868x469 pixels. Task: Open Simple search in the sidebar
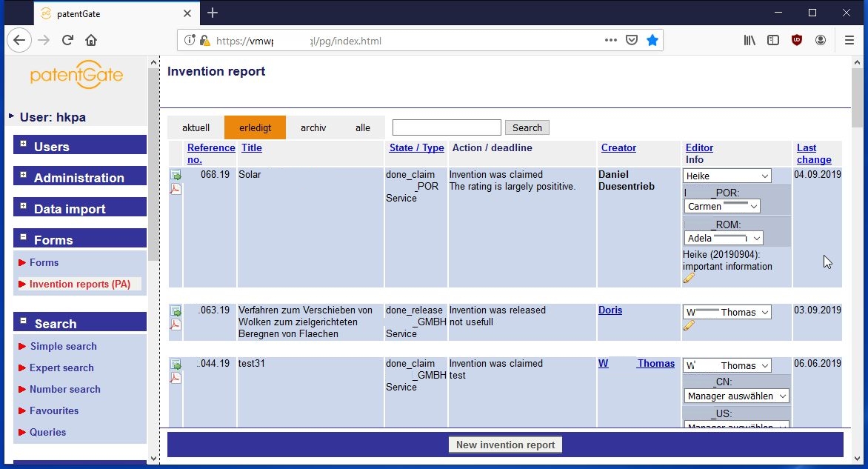pyautogui.click(x=63, y=346)
